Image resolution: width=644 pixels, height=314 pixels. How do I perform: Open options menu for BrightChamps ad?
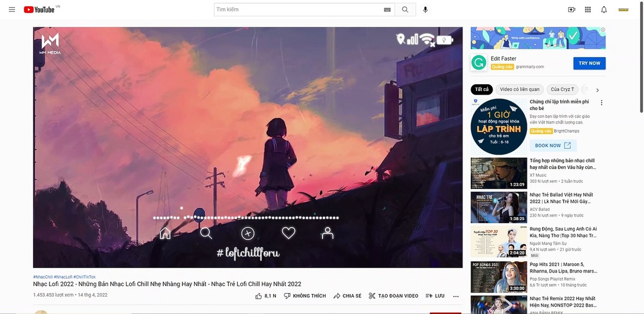[601, 103]
